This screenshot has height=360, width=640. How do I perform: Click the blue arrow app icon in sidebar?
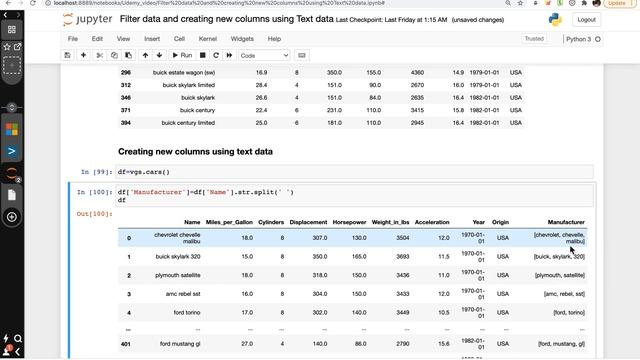click(12, 151)
